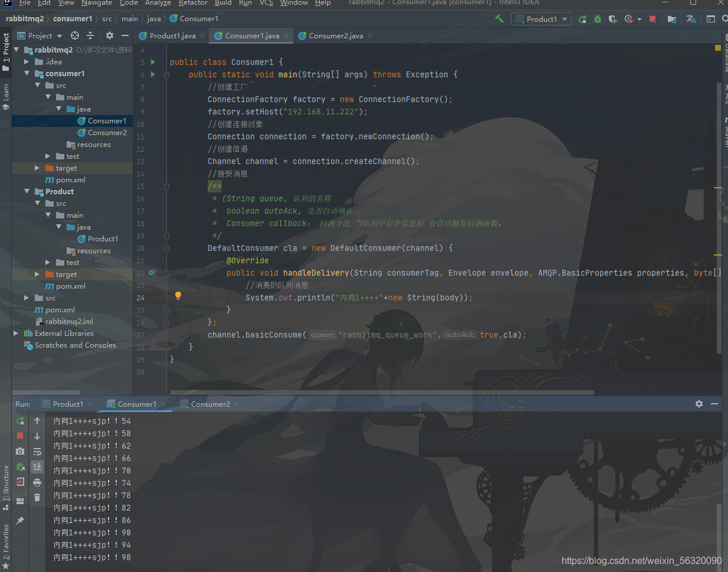Open the profiler dropdown arrow
The height and width of the screenshot is (572, 728).
tap(640, 19)
